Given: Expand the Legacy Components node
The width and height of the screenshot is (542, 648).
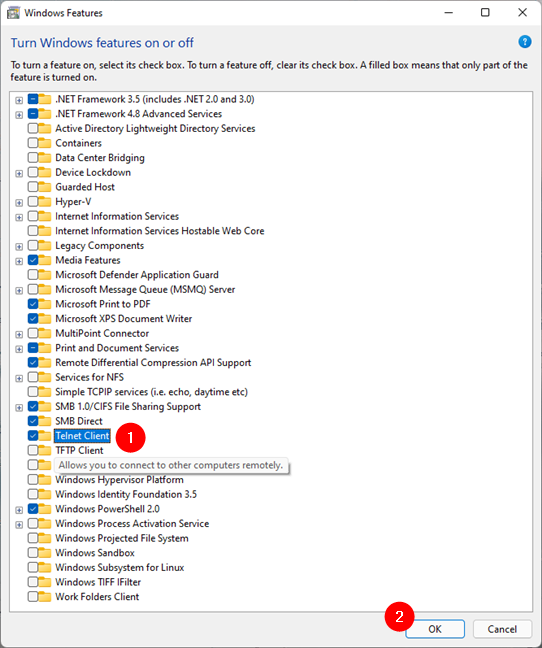Looking at the screenshot, I should point(19,246).
